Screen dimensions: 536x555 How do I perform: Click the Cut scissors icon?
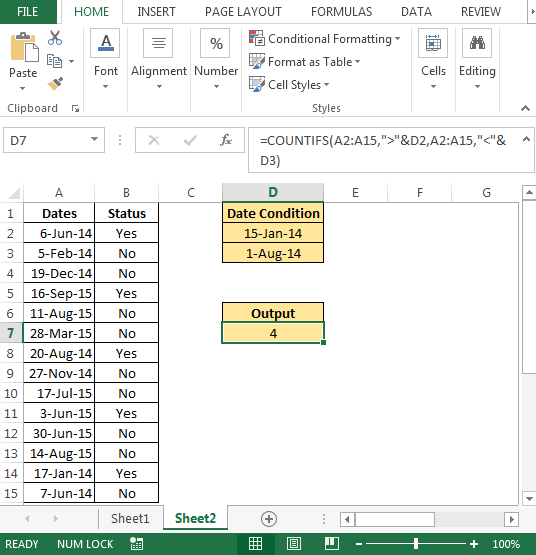tap(55, 38)
